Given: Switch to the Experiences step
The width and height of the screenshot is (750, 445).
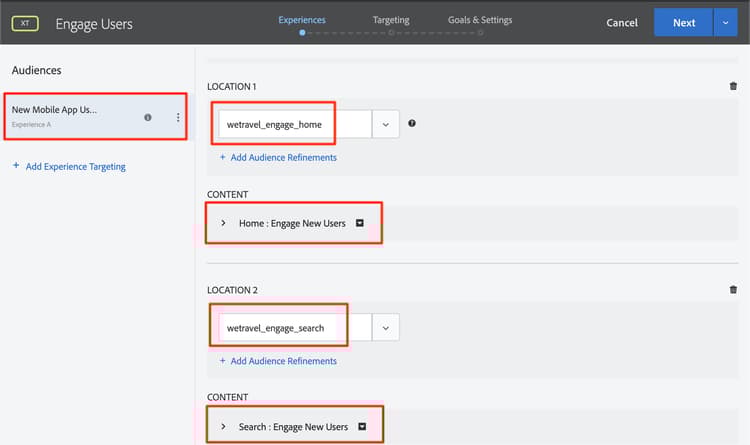Looking at the screenshot, I should tap(302, 20).
